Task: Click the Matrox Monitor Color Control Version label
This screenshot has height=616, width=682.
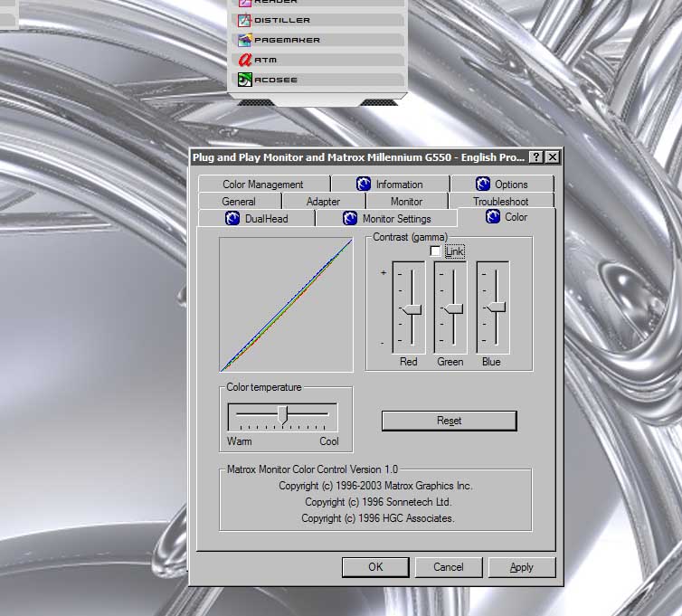Action: coord(312,469)
